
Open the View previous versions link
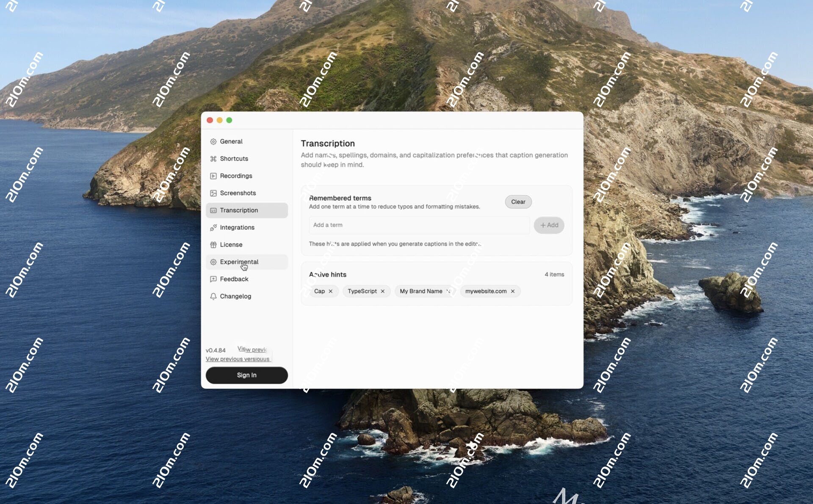238,359
